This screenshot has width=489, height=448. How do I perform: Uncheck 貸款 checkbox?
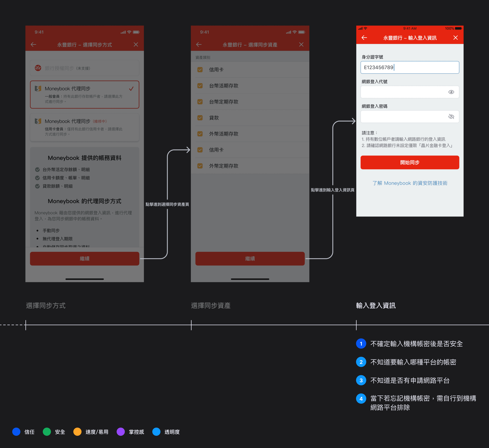pyautogui.click(x=200, y=118)
